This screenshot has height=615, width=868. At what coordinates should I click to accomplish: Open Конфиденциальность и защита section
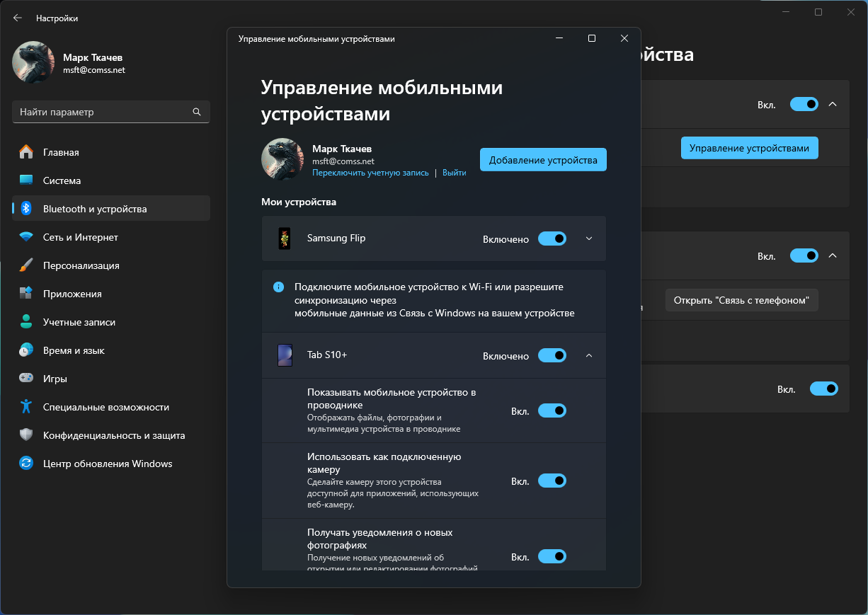[111, 435]
